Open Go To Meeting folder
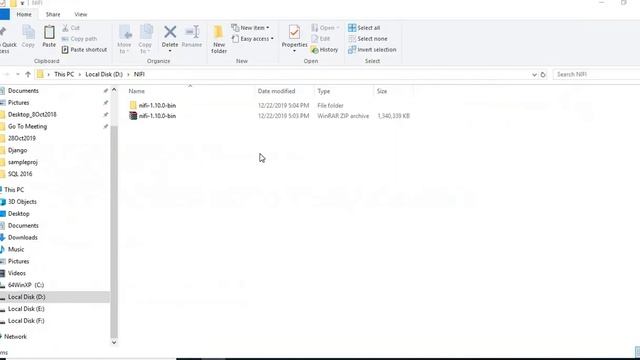Image resolution: width=640 pixels, height=360 pixels. point(27,127)
